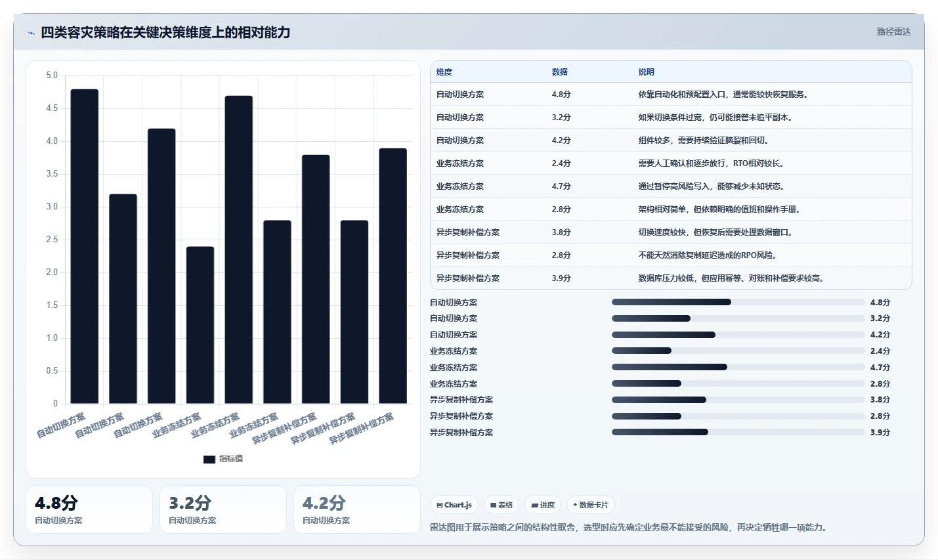The width and height of the screenshot is (938, 560).
Task: Click table cell 3.2分 in 数据 column
Action: point(561,118)
